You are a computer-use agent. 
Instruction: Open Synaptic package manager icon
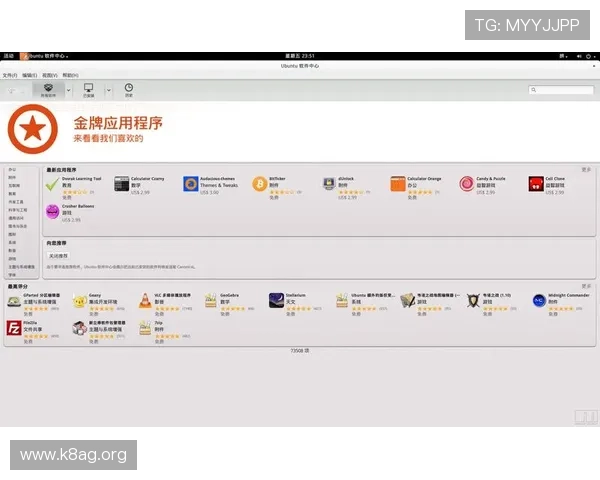click(x=80, y=328)
